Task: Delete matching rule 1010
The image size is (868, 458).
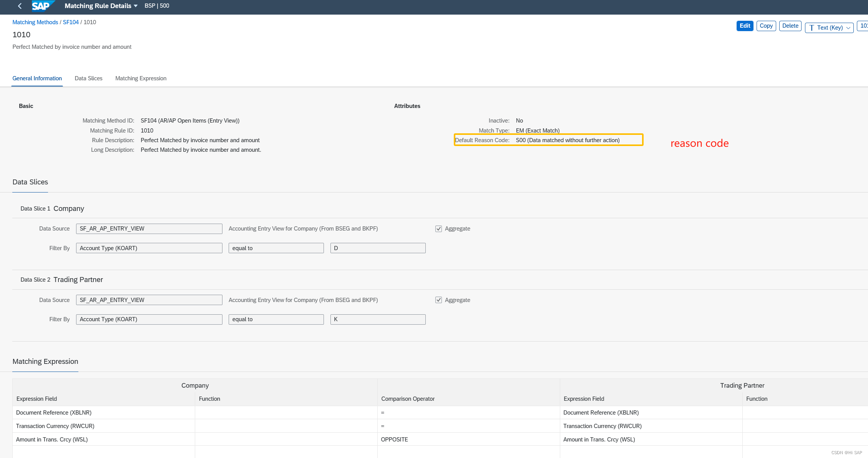Action: point(790,26)
